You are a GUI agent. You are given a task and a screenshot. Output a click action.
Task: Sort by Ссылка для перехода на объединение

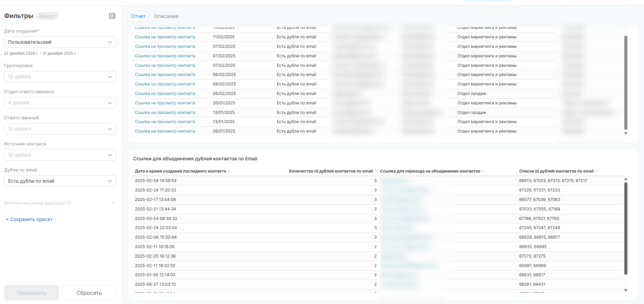pyautogui.click(x=483, y=171)
